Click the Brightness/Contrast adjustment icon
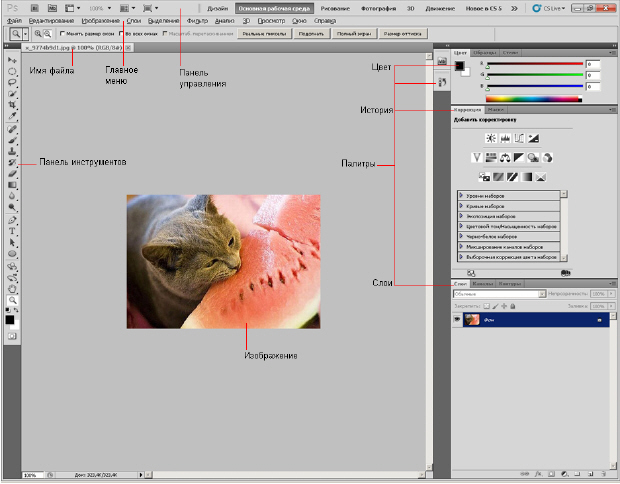This screenshot has height=484, width=620. click(491, 138)
